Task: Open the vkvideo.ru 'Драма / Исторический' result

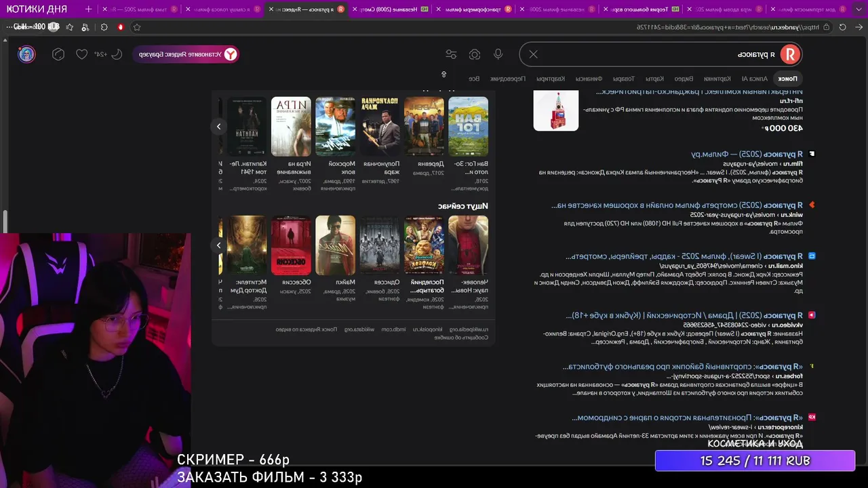Action: pyautogui.click(x=685, y=315)
